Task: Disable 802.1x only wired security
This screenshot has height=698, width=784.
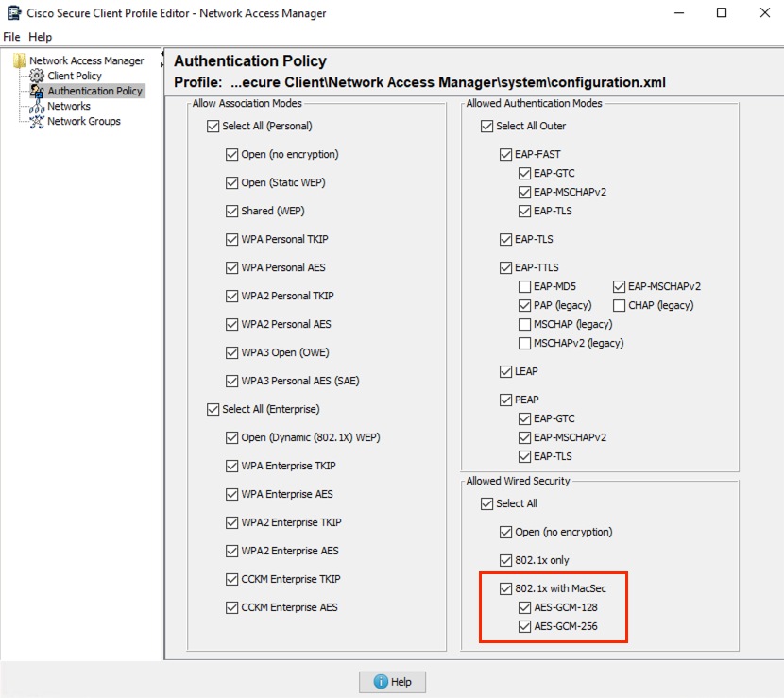Action: tap(505, 560)
